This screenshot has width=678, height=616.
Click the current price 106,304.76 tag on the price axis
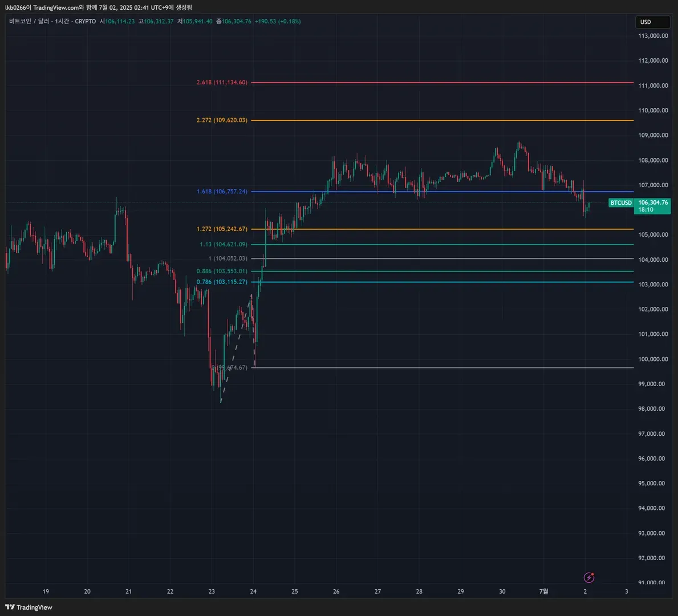(x=652, y=206)
